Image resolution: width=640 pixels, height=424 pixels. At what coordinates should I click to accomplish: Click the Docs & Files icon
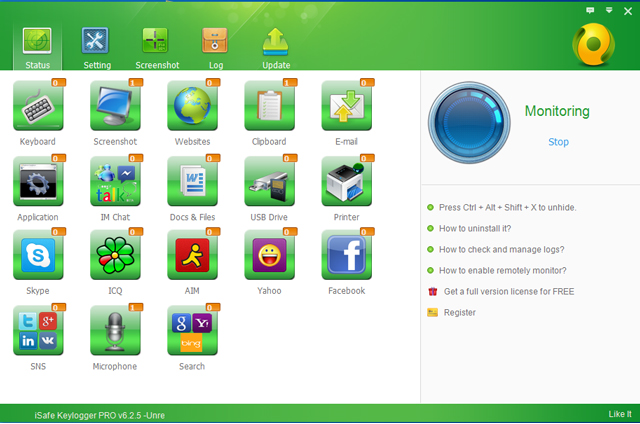tap(192, 181)
